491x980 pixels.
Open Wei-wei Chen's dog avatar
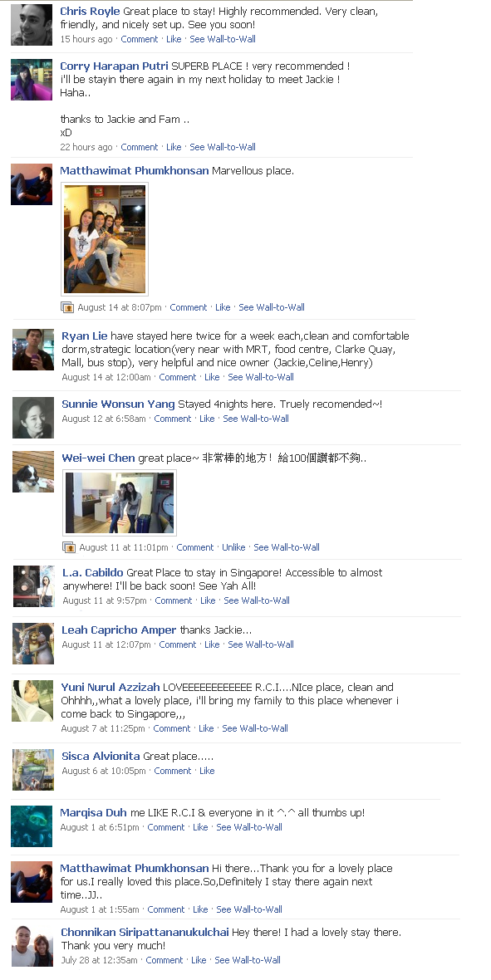click(x=33, y=472)
